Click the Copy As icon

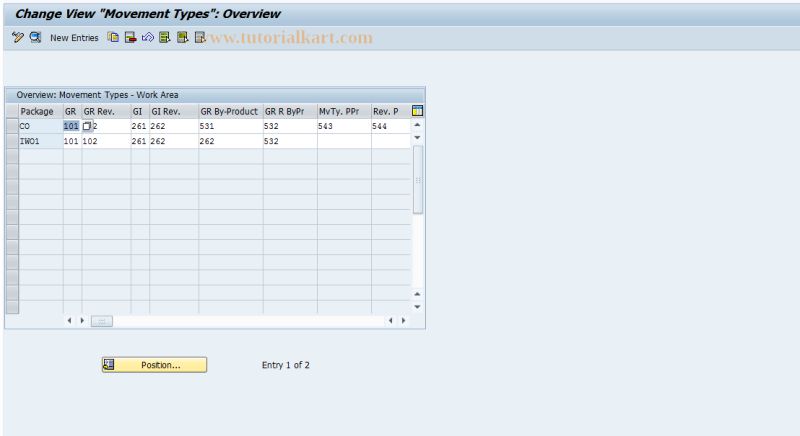point(113,37)
